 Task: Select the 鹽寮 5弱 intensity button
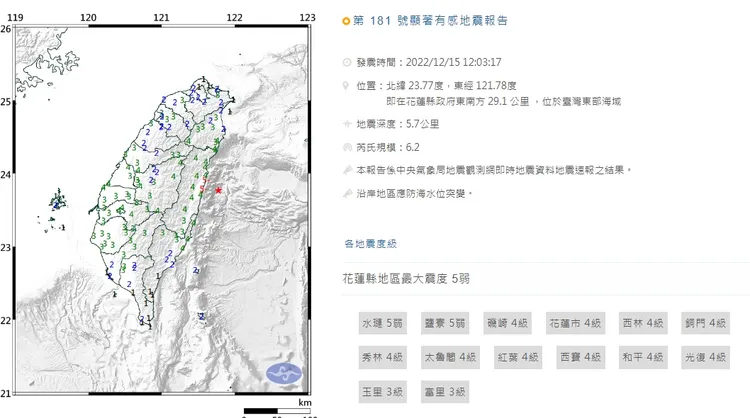coord(445,323)
